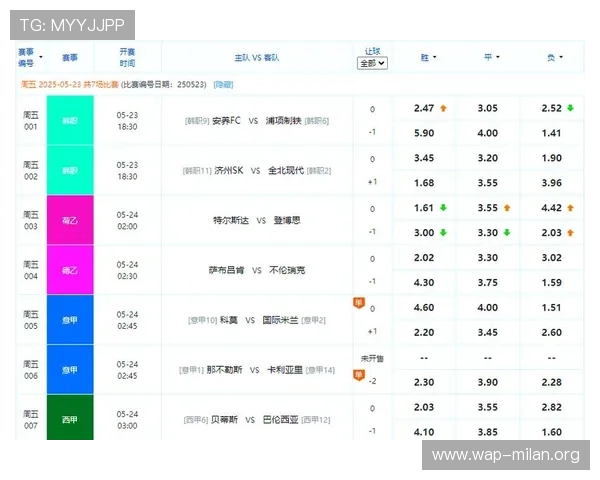Image resolution: width=600 pixels, height=480 pixels.
Task: Click the orange up arrow beside 4.42
Action: point(570,208)
